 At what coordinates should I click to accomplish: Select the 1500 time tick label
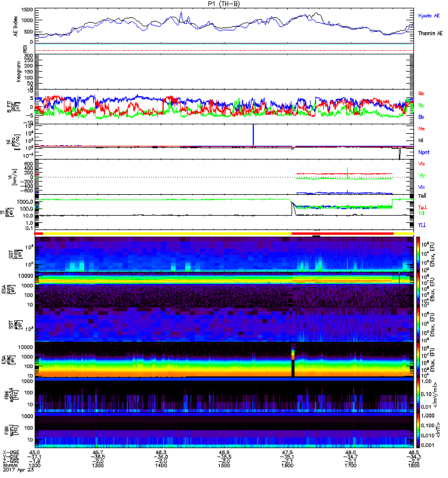pos(224,465)
